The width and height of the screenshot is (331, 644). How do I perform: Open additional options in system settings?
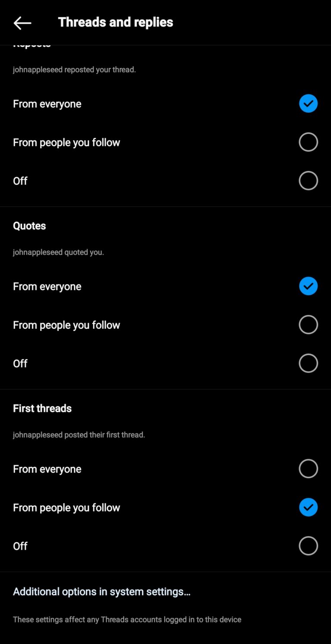point(102,591)
